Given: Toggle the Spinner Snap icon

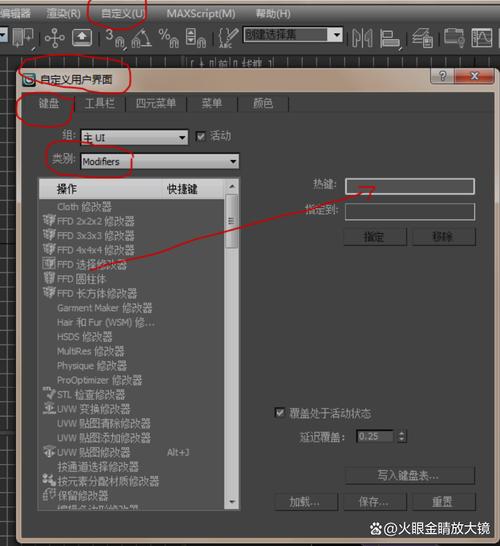Looking at the screenshot, I should click(x=196, y=38).
